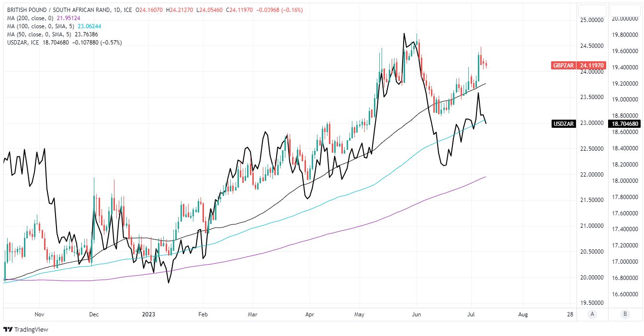Image resolution: width=644 pixels, height=336 pixels.
Task: Toggle the B scale button
Action: click(x=624, y=314)
